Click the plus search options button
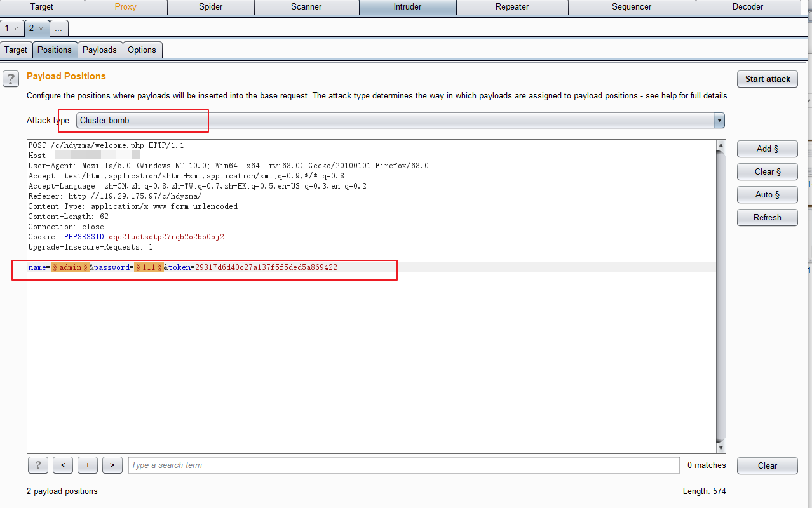 87,465
